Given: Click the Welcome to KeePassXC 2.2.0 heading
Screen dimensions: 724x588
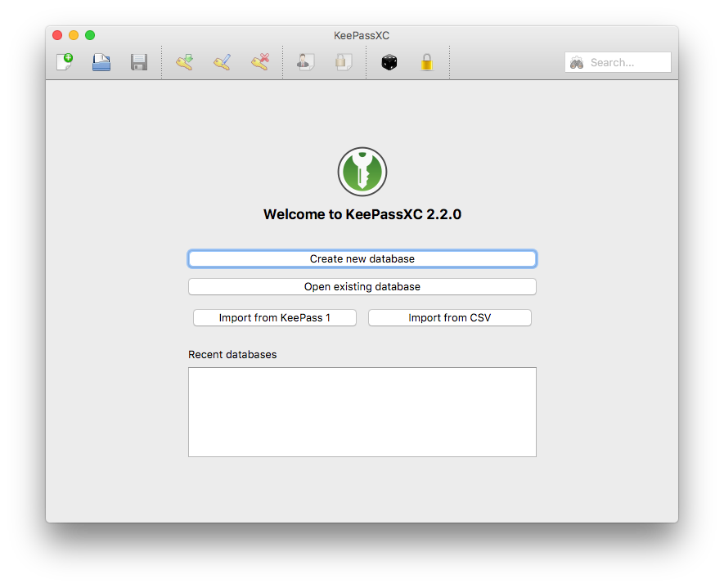Looking at the screenshot, I should [x=362, y=214].
